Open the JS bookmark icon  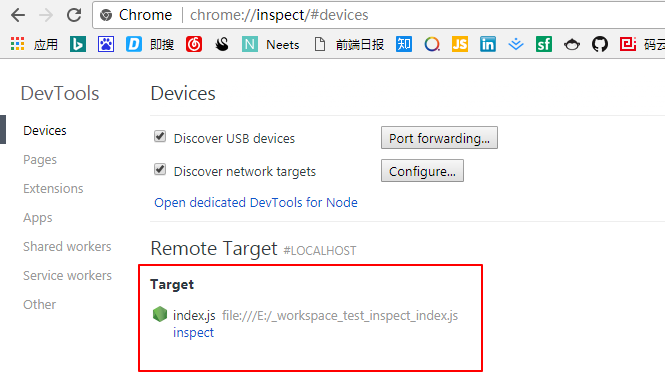460,44
